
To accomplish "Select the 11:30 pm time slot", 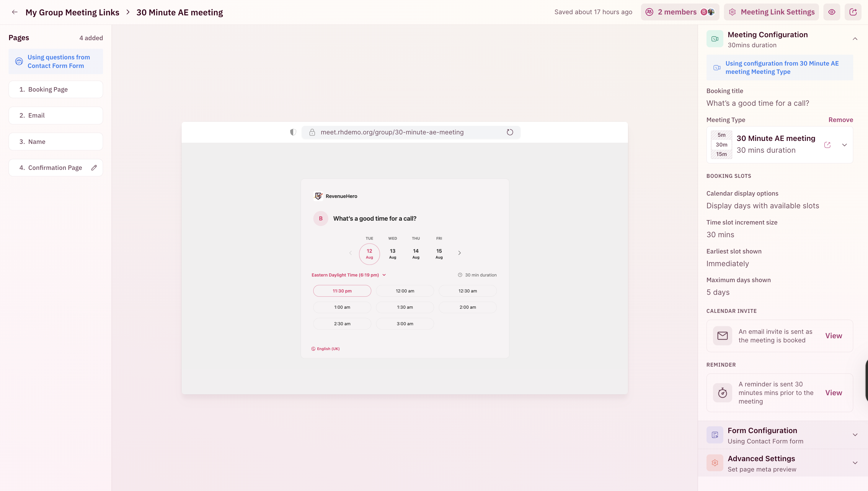I will pyautogui.click(x=342, y=291).
